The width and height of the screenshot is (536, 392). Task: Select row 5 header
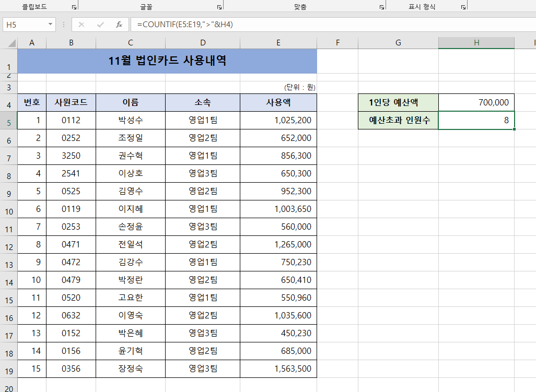[x=8, y=120]
